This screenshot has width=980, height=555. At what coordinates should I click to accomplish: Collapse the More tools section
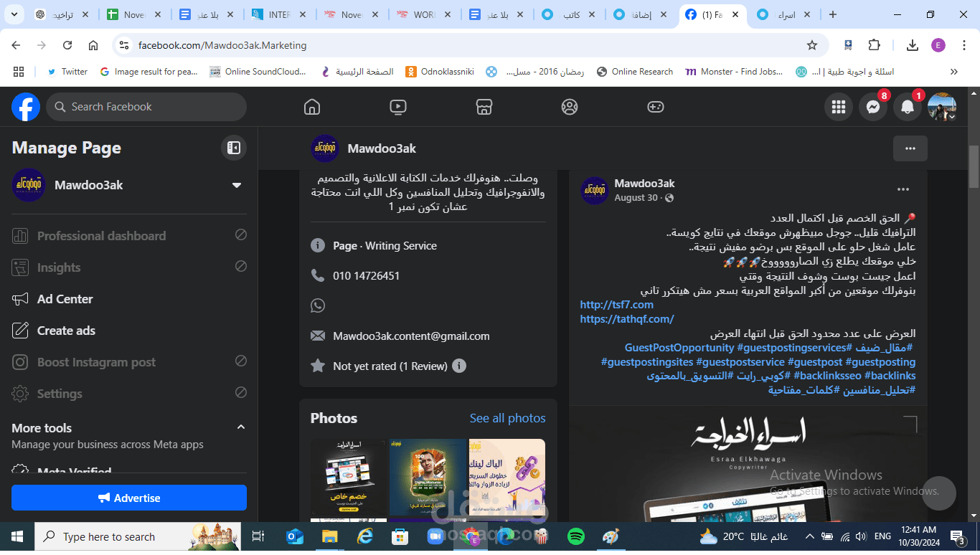(241, 427)
